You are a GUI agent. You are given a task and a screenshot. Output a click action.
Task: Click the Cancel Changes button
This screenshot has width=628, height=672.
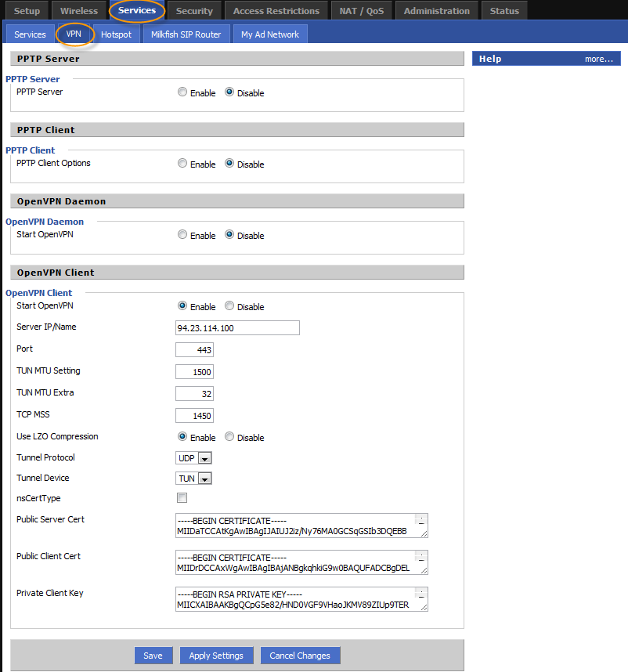300,656
